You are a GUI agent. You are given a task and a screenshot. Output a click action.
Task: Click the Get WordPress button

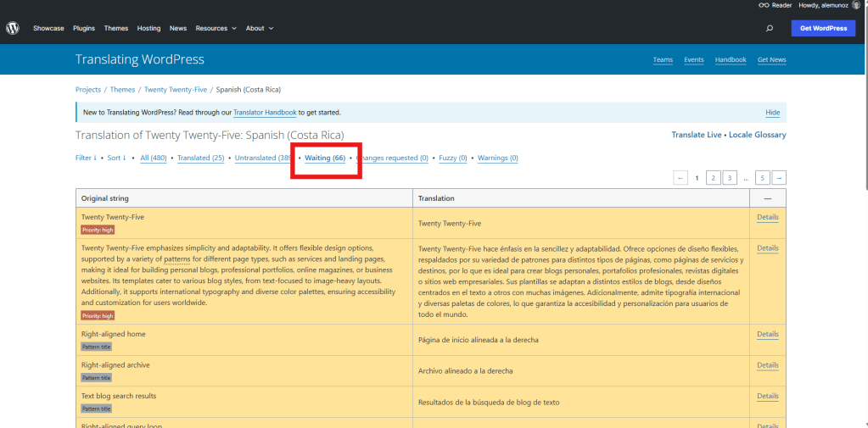823,28
